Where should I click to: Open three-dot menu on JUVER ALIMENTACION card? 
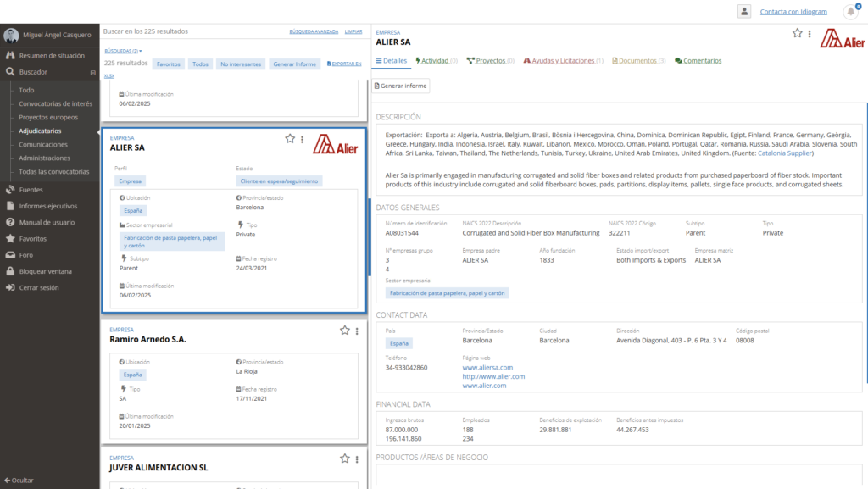(357, 459)
